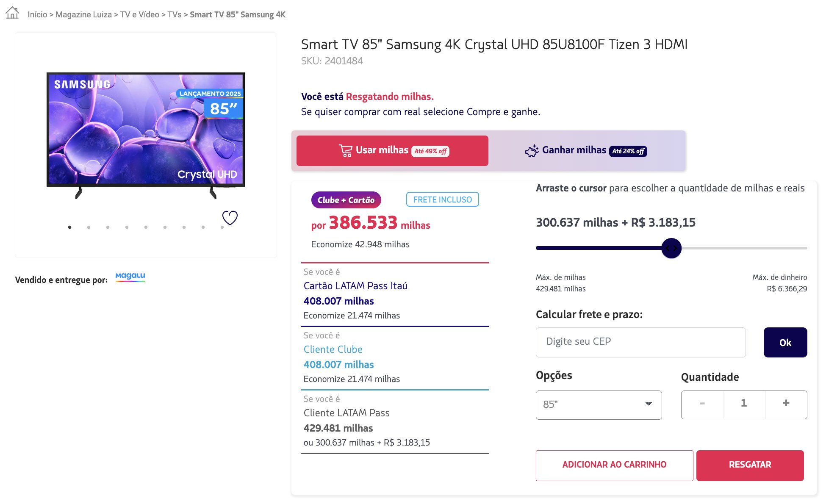Click the Magalu seller logo

(130, 277)
